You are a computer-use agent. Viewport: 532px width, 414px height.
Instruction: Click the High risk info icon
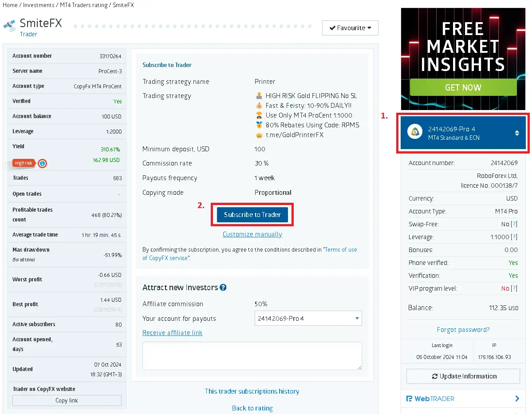pyautogui.click(x=43, y=164)
